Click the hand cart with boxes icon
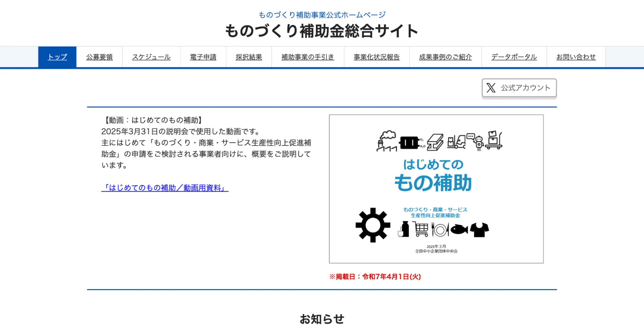The height and width of the screenshot is (331, 644). pyautogui.click(x=494, y=140)
